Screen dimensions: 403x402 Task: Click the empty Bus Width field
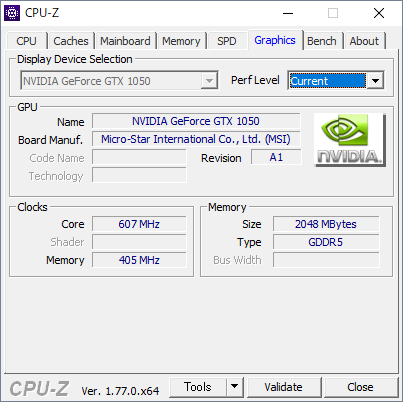(326, 260)
